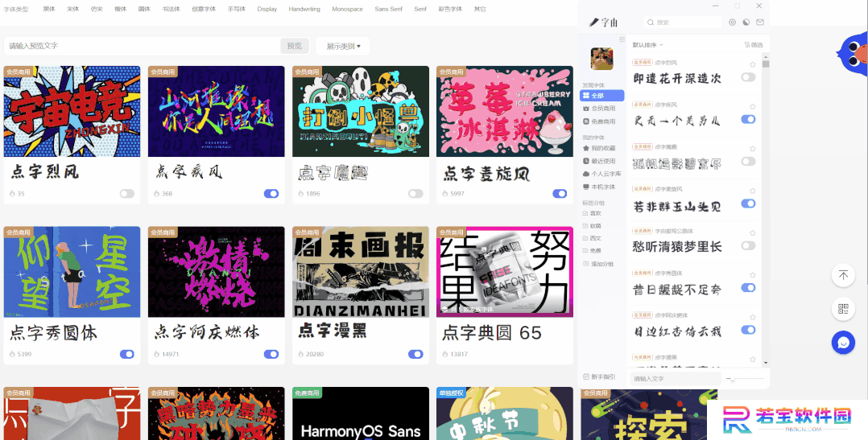The image size is (868, 440).
Task: Disable the 点字阿庆燃体 card toggle on the web page
Action: (271, 354)
